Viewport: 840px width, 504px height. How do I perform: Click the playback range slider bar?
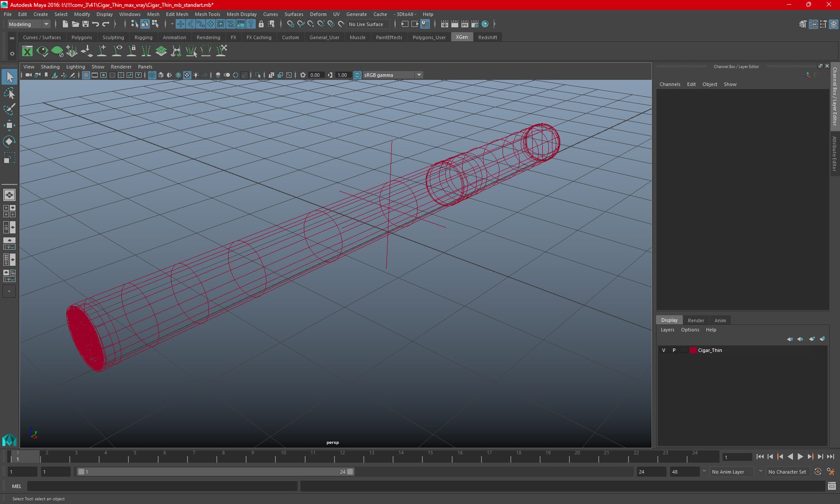(x=216, y=472)
